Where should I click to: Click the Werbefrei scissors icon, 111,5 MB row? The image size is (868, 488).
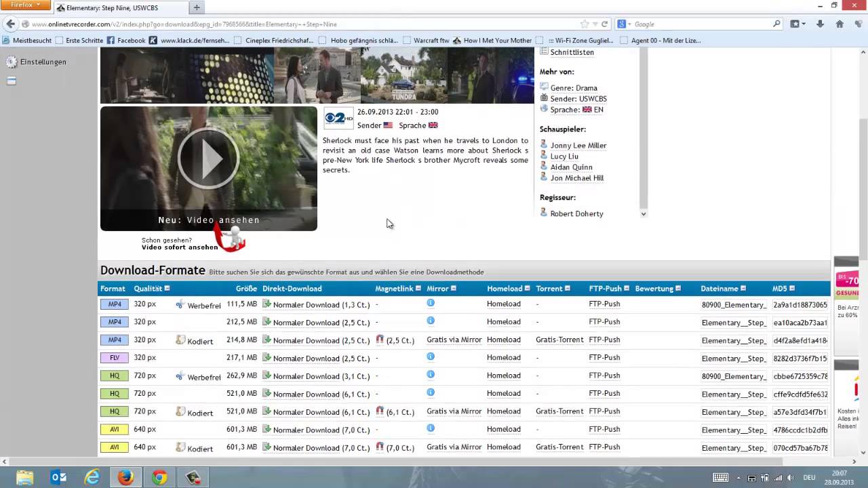click(180, 304)
